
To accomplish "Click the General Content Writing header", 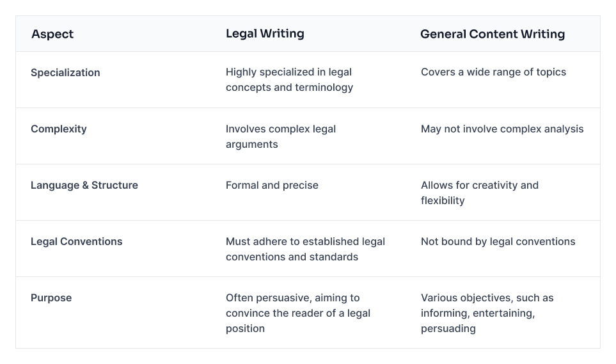I will (x=493, y=34).
